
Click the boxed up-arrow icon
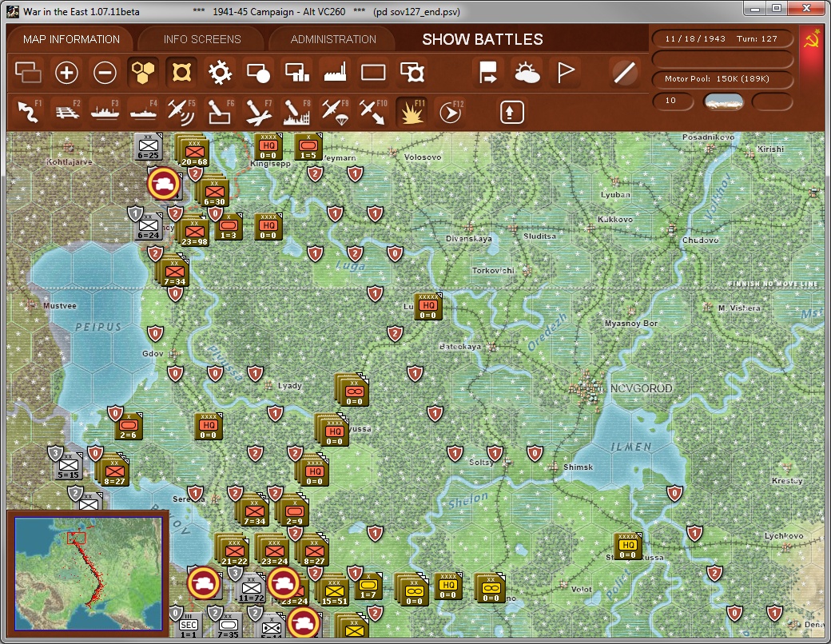511,113
